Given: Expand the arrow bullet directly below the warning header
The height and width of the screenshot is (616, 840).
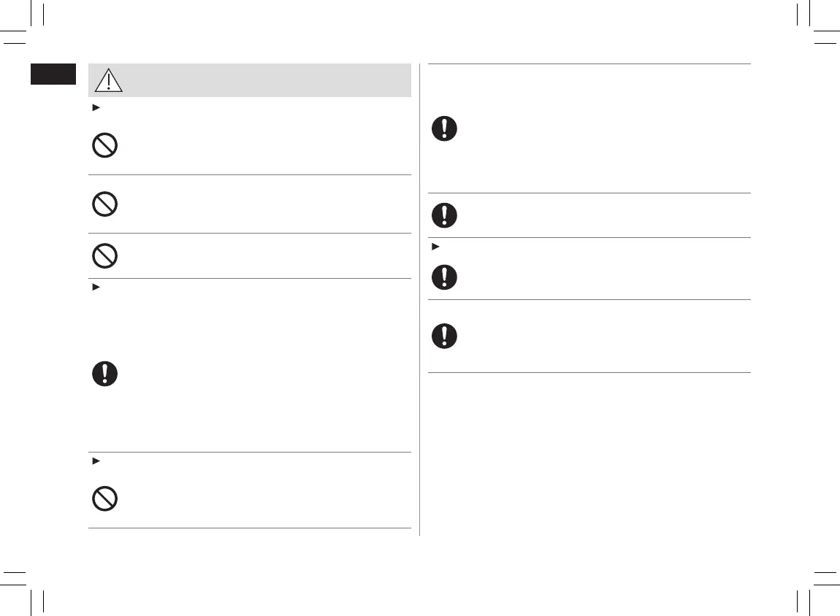Looking at the screenshot, I should [93, 107].
